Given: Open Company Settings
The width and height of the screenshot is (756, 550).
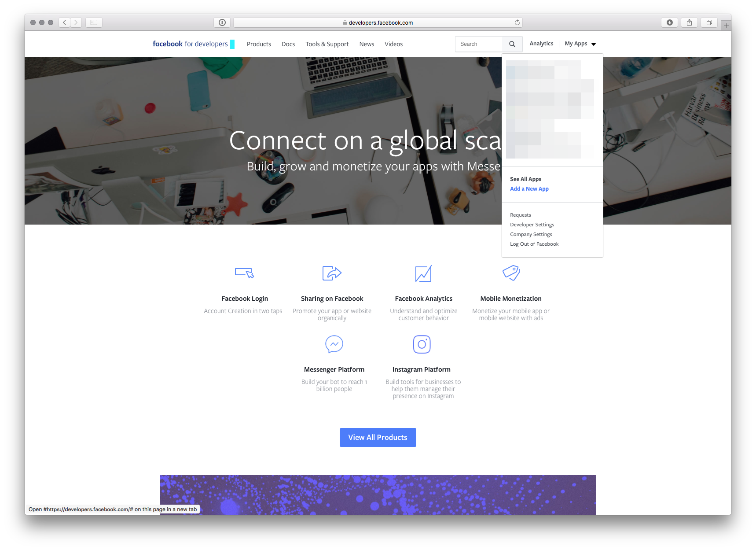Looking at the screenshot, I should point(531,234).
